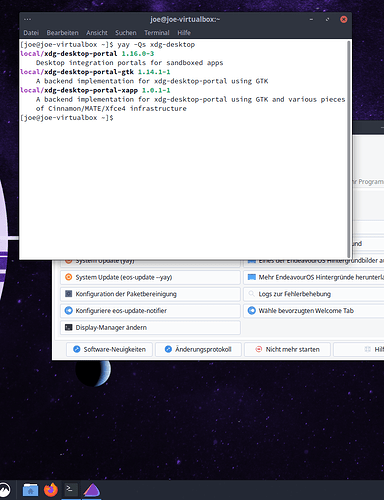Click the magnifier icon of Logs zur Fehlerbehebung

tap(252, 294)
